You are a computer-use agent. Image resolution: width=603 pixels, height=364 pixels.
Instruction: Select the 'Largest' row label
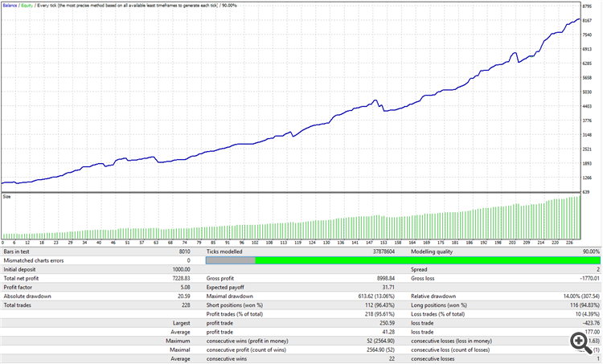pyautogui.click(x=181, y=323)
